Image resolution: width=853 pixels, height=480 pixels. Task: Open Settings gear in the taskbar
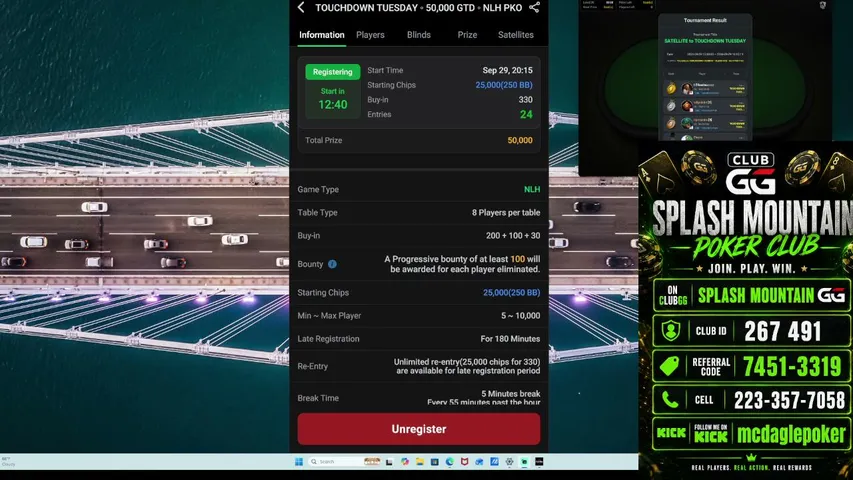pos(509,461)
